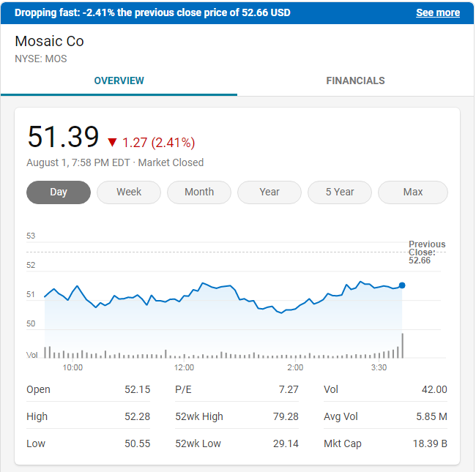
Task: Click the Low label in stats
Action: point(36,443)
